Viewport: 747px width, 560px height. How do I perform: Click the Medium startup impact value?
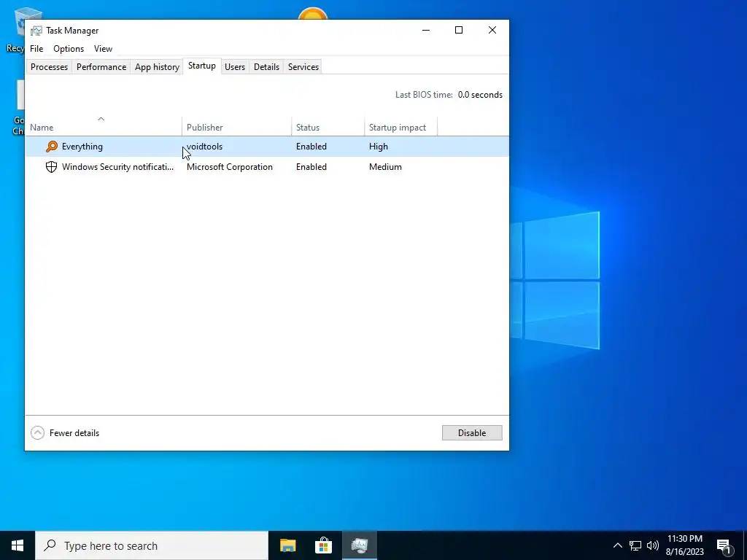click(x=385, y=167)
